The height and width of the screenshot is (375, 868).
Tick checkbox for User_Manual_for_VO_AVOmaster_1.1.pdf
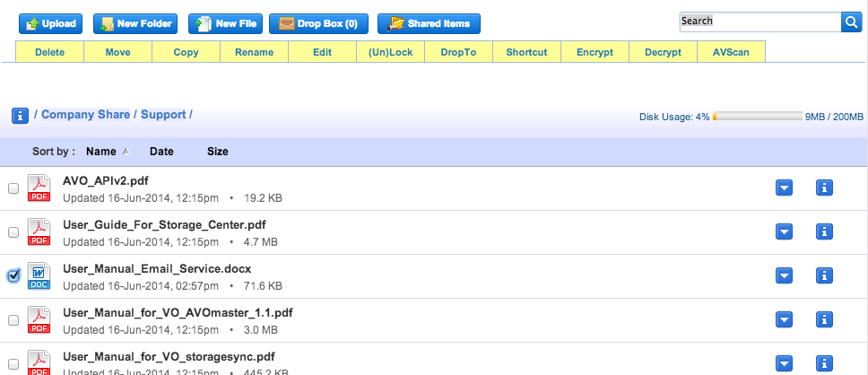click(13, 320)
